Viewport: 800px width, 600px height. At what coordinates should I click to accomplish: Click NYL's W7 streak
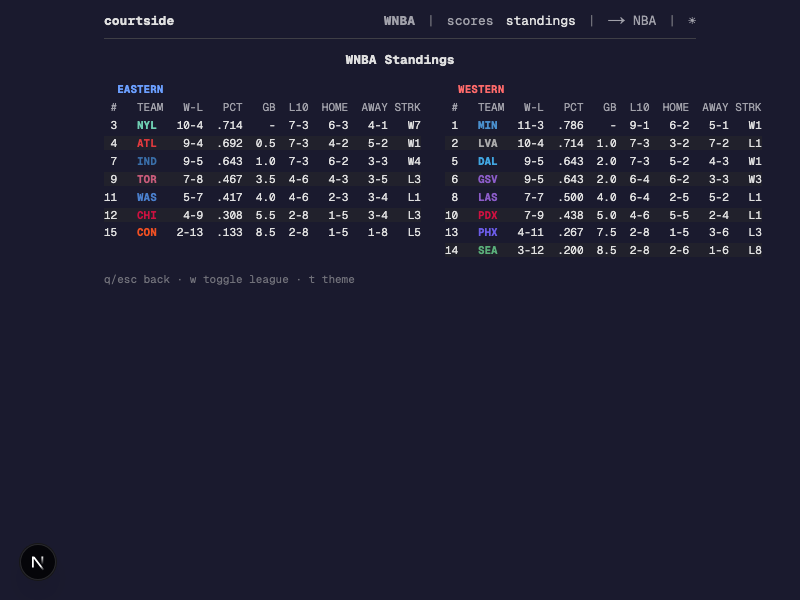414,126
